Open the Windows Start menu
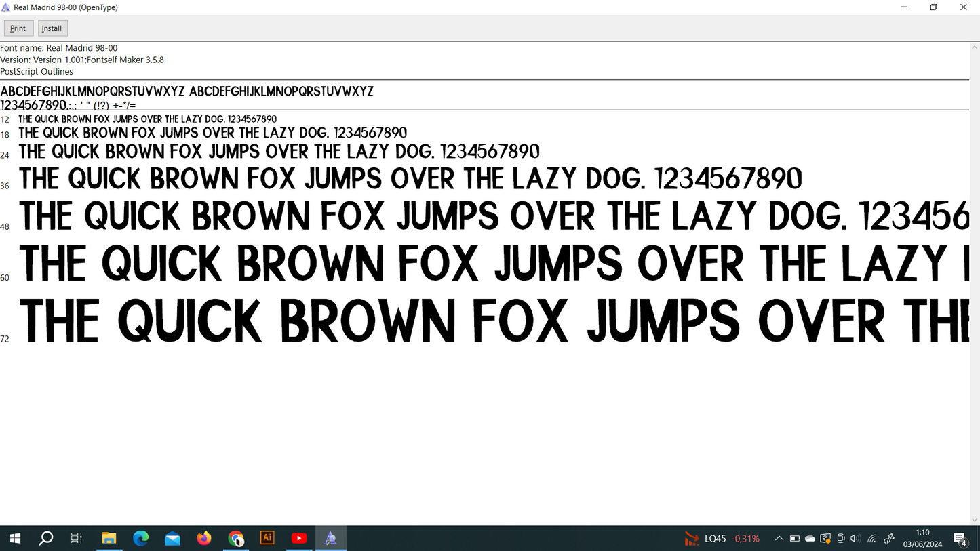This screenshot has height=551, width=980. [x=15, y=538]
